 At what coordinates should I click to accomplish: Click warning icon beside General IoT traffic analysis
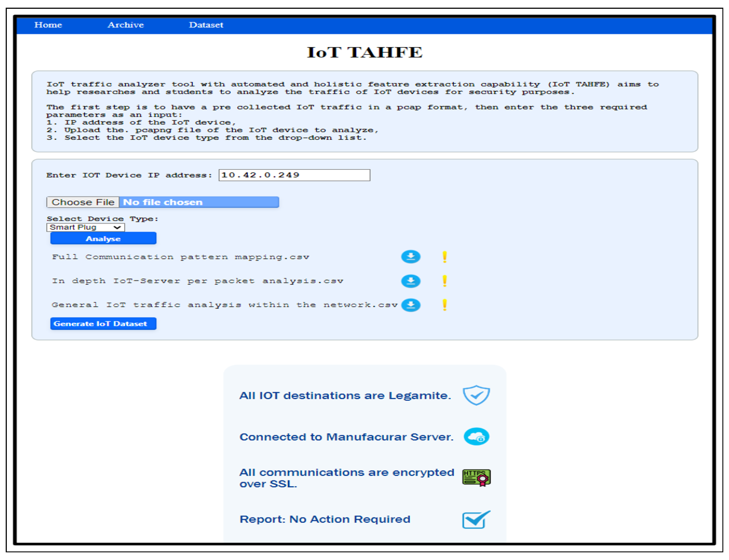444,305
